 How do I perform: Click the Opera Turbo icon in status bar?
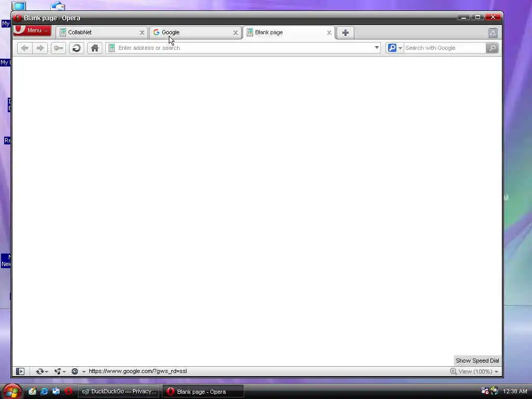(75, 371)
